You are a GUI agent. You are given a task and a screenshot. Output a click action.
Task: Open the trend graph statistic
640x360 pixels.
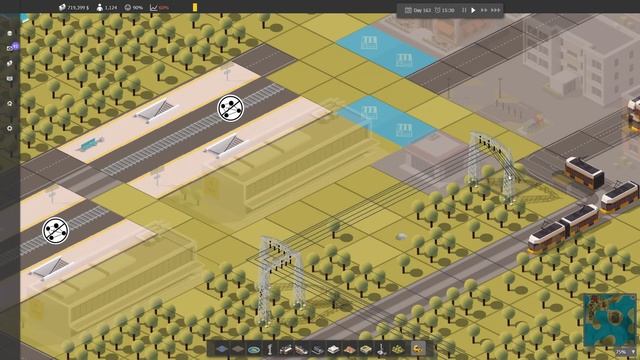point(159,7)
